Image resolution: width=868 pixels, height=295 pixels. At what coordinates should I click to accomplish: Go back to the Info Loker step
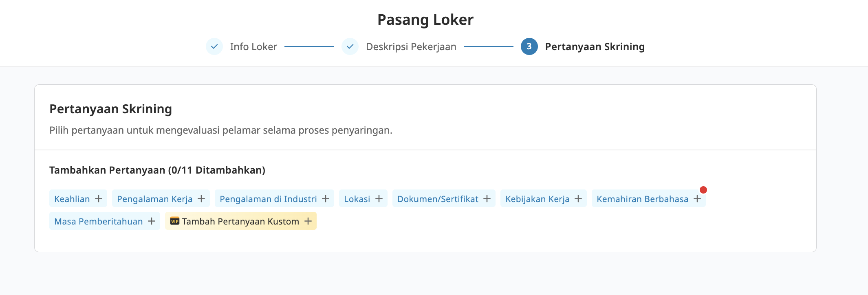click(253, 47)
